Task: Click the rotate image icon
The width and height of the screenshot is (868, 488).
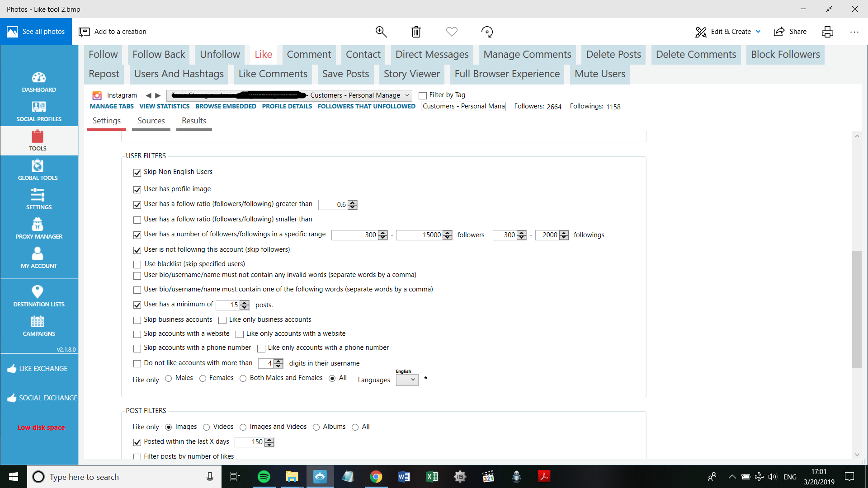Action: pyautogui.click(x=487, y=32)
